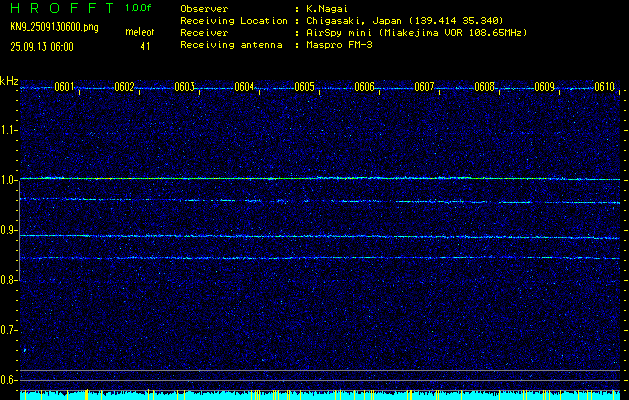Click the gray vertical range bracket beside 0.9

point(19,230)
